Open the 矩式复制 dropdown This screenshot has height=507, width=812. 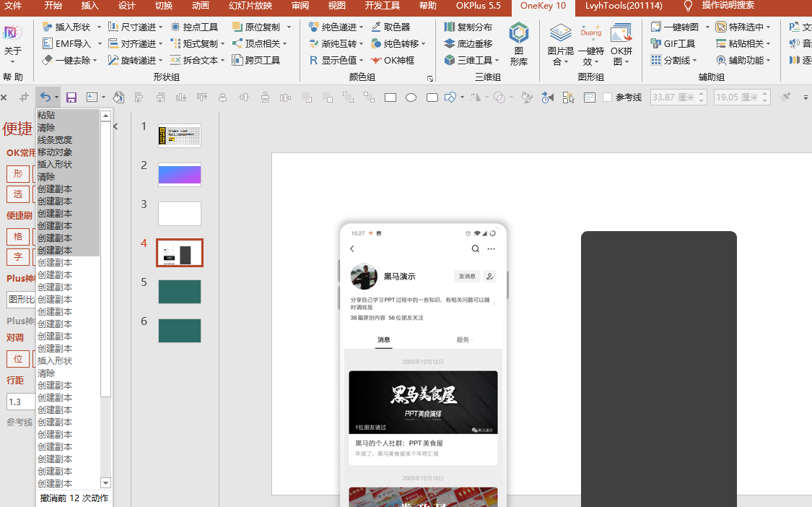(x=223, y=43)
